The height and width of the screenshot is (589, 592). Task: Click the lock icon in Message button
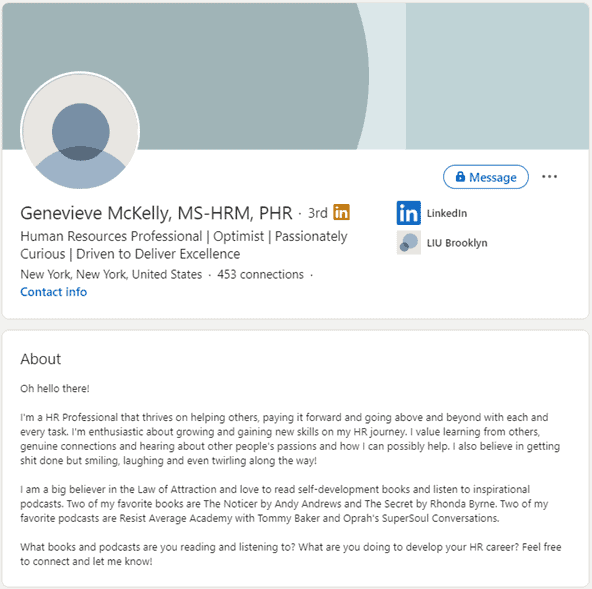click(x=460, y=176)
